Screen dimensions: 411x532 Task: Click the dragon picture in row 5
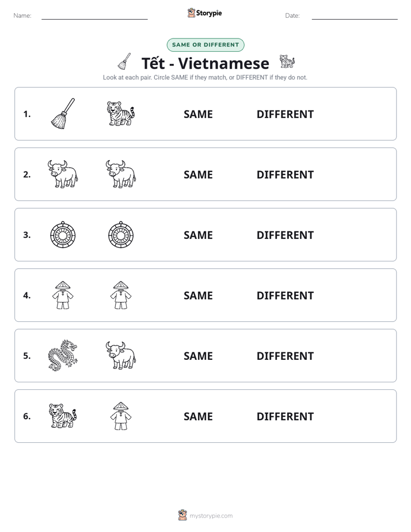(63, 355)
